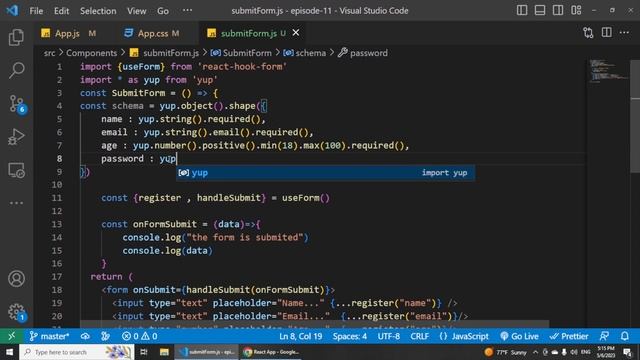Click the status bar icon after cloud
This screenshot has height=360, width=640.
click(x=105, y=336)
